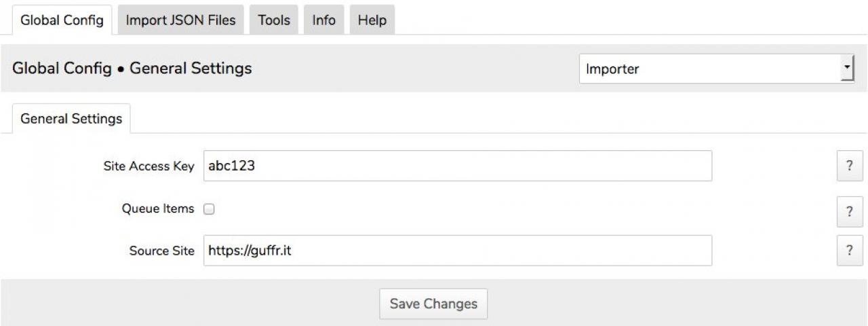
Task: Select the General Settings sub-tab
Action: tap(71, 119)
